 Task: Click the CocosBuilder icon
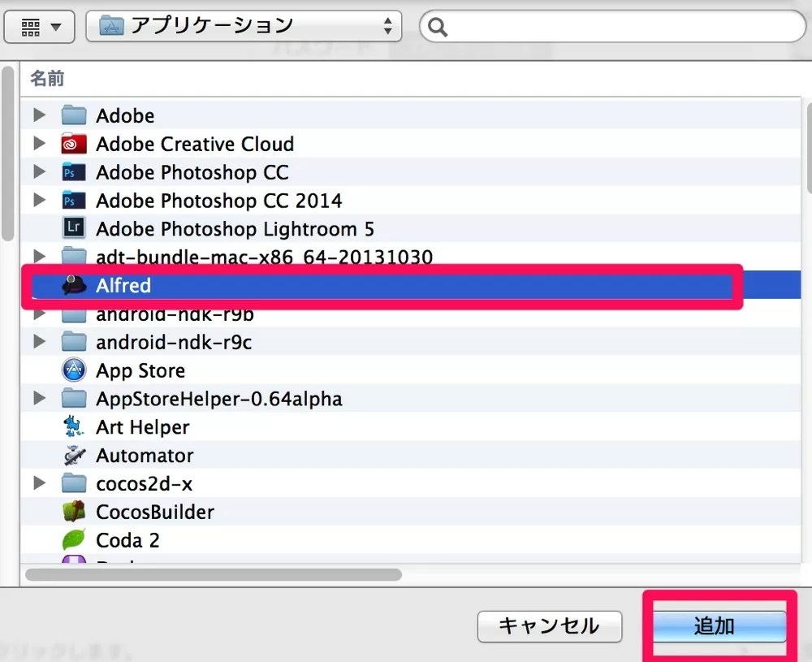click(x=74, y=511)
